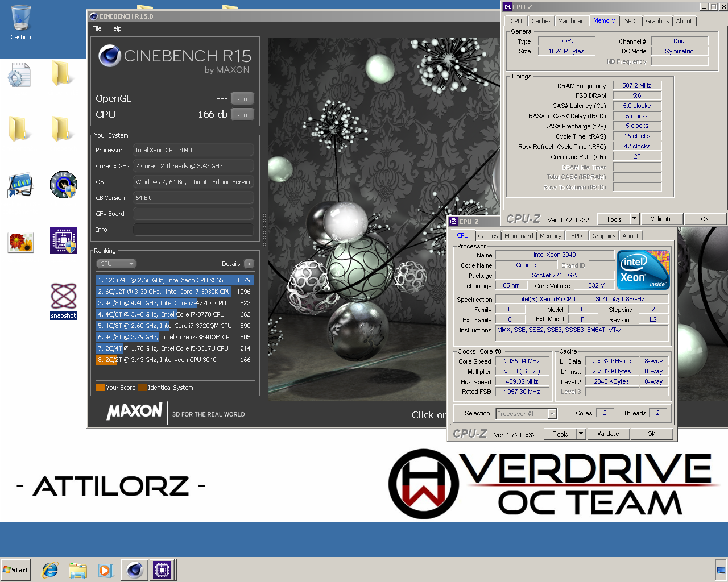Click the Core Speed value 2935.94 MHz
The height and width of the screenshot is (582, 728).
pos(522,361)
